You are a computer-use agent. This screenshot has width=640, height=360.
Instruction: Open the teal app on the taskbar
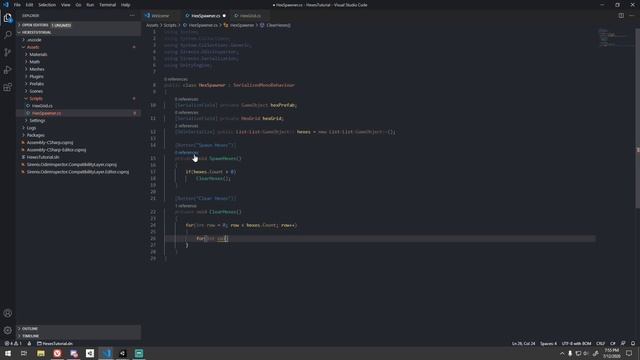(x=139, y=353)
